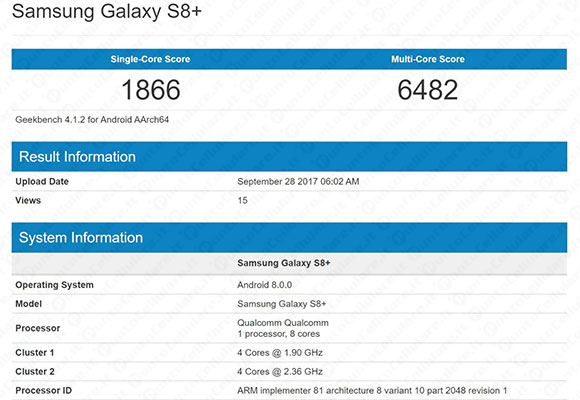The width and height of the screenshot is (580, 400).
Task: Select the 1 processor, 8 cores text
Action: 279,334
